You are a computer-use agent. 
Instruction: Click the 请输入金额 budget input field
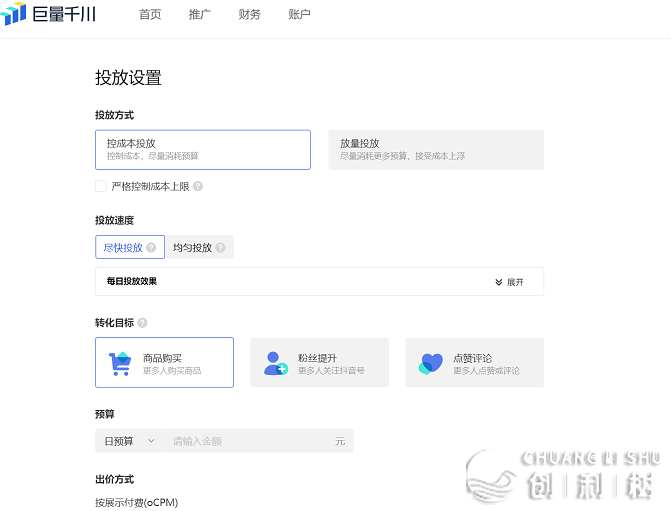(250, 441)
